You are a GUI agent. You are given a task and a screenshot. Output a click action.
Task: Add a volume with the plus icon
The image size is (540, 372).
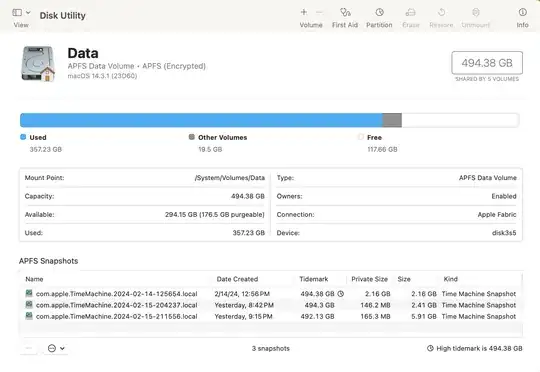point(304,12)
